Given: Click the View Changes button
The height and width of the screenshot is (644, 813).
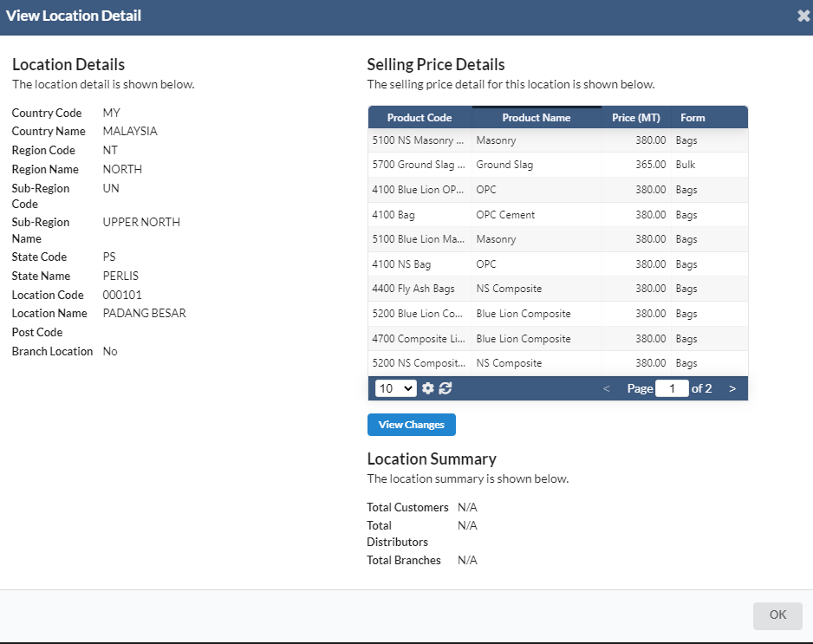Looking at the screenshot, I should 411,425.
